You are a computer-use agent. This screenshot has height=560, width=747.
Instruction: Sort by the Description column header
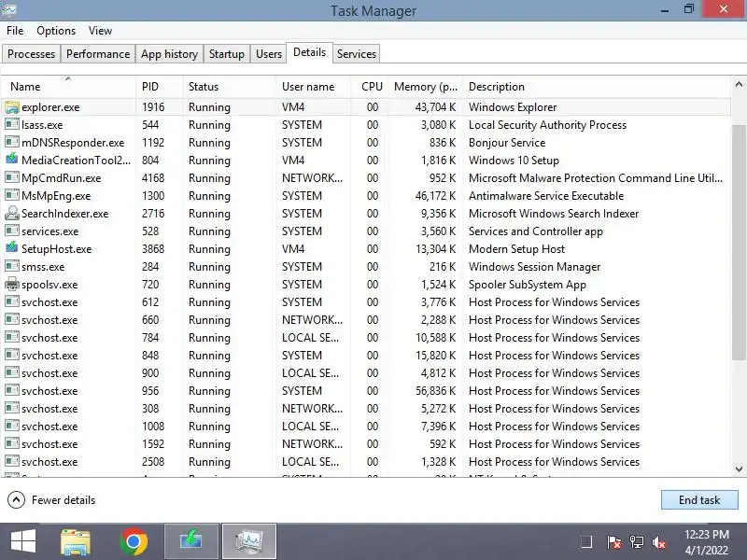click(x=597, y=87)
